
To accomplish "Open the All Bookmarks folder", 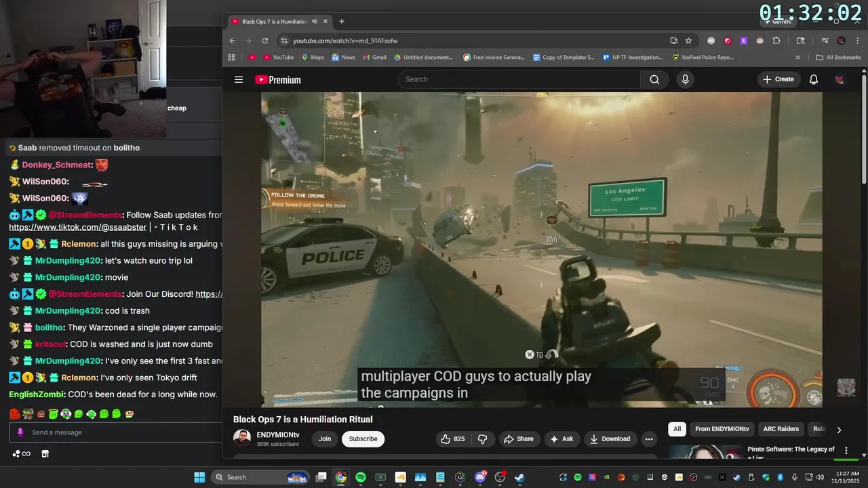I will click(838, 58).
